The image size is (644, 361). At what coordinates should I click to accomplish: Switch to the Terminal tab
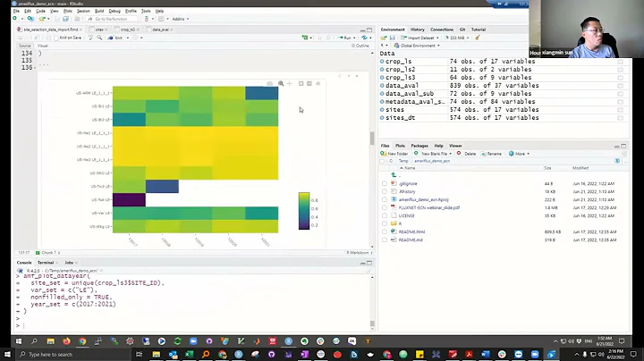click(46, 263)
